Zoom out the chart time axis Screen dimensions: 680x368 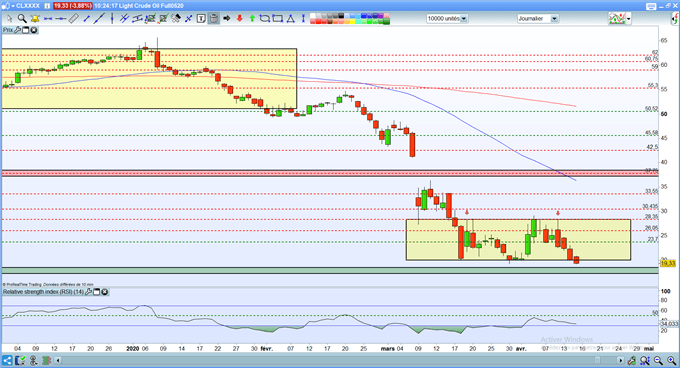tap(658, 360)
